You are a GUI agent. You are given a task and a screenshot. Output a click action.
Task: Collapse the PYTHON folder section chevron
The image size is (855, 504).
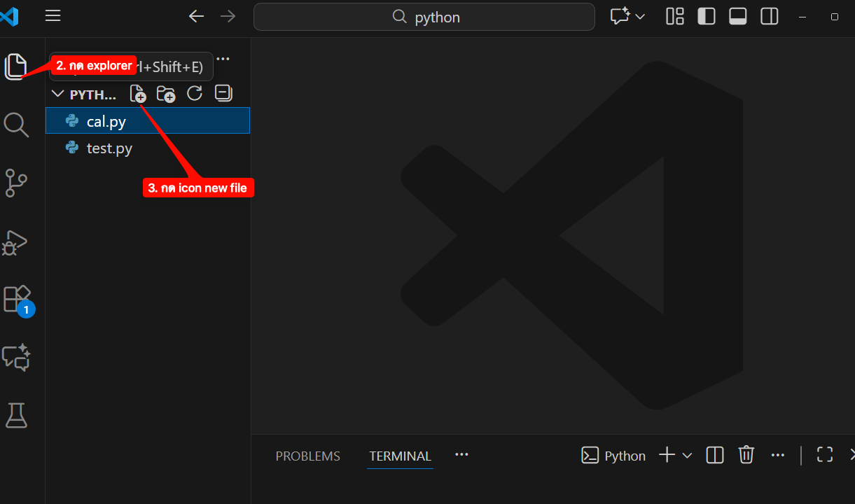click(x=58, y=94)
